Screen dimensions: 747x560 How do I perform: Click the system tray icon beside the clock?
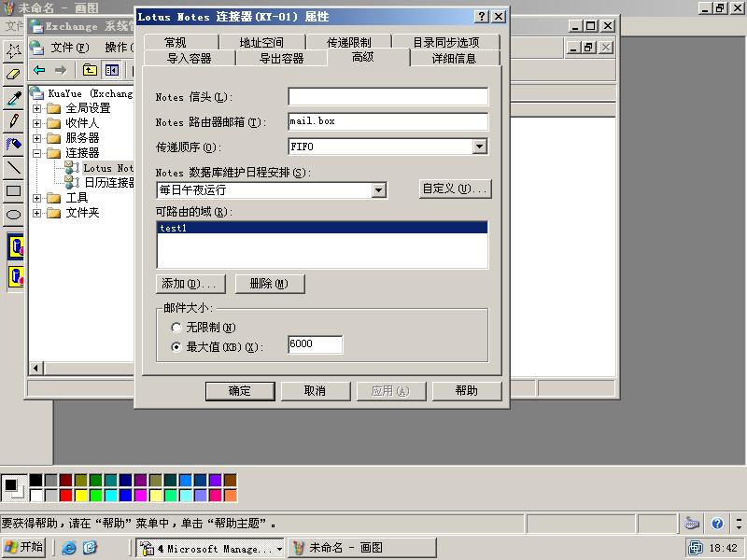pos(696,548)
